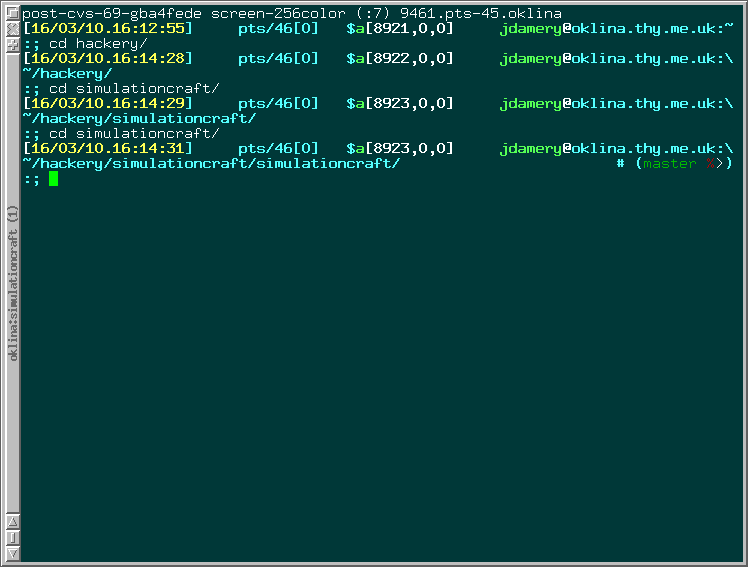Screen dimensions: 748x567
Task: Click the green cursor block at the prompt
Action: 53,178
